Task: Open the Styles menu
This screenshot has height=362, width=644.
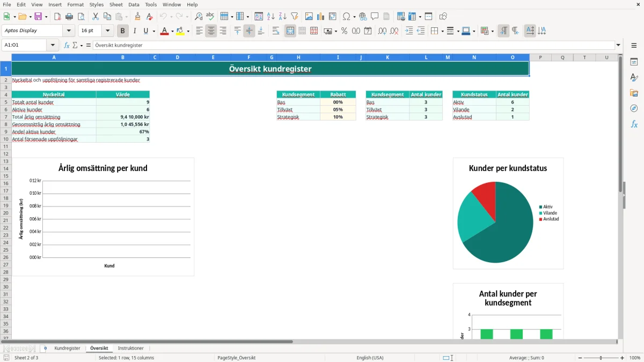Action: (97, 4)
